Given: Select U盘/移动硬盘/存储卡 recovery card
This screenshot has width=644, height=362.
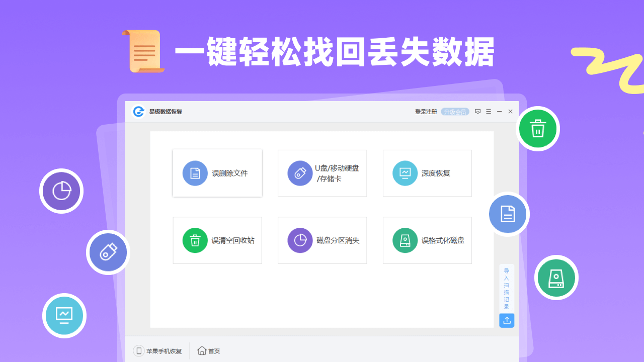Looking at the screenshot, I should tap(322, 173).
